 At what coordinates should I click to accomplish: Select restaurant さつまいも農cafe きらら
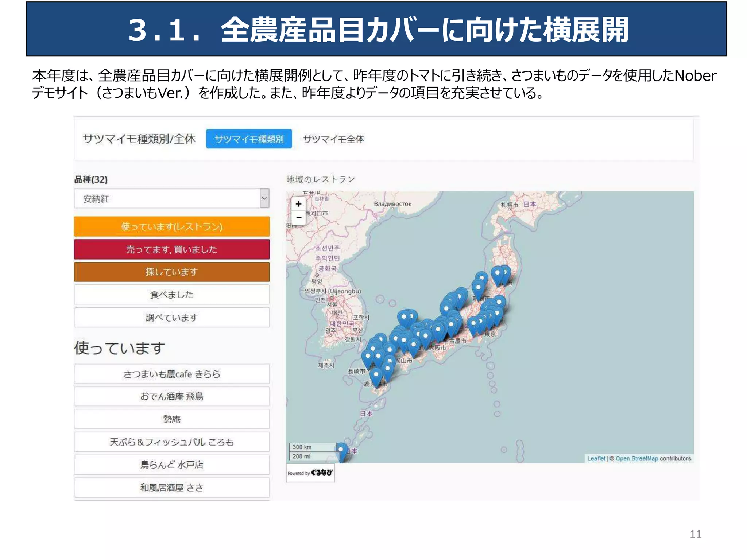(x=172, y=374)
